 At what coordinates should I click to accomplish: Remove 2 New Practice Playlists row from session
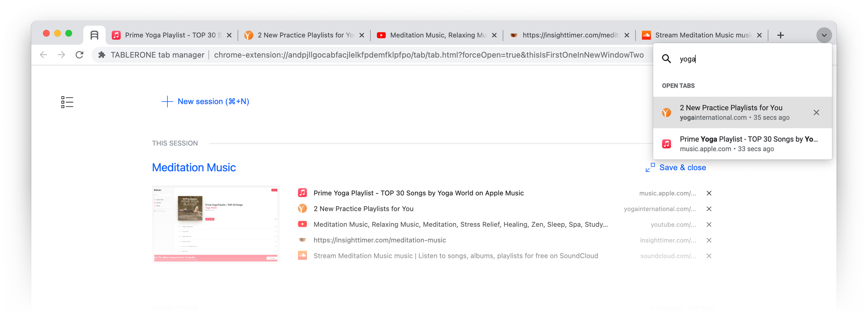point(709,209)
